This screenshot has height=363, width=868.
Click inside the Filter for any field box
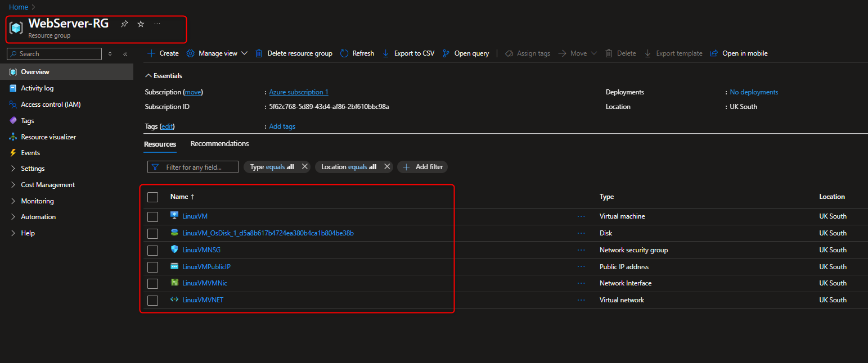[194, 167]
